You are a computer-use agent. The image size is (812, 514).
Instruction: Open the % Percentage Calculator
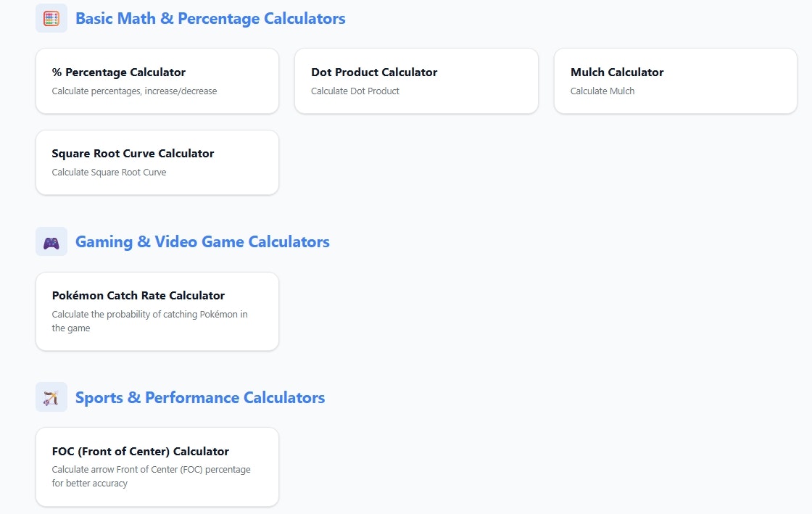coord(118,72)
